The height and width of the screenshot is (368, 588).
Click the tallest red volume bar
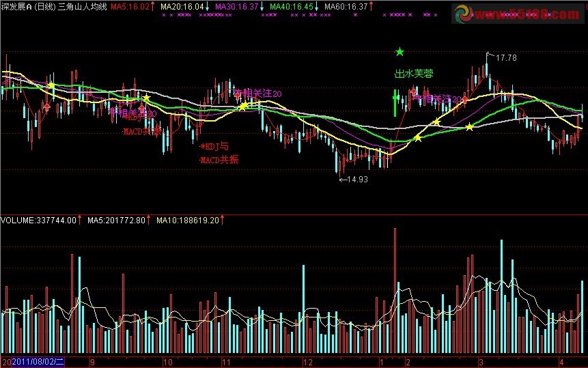395,290
